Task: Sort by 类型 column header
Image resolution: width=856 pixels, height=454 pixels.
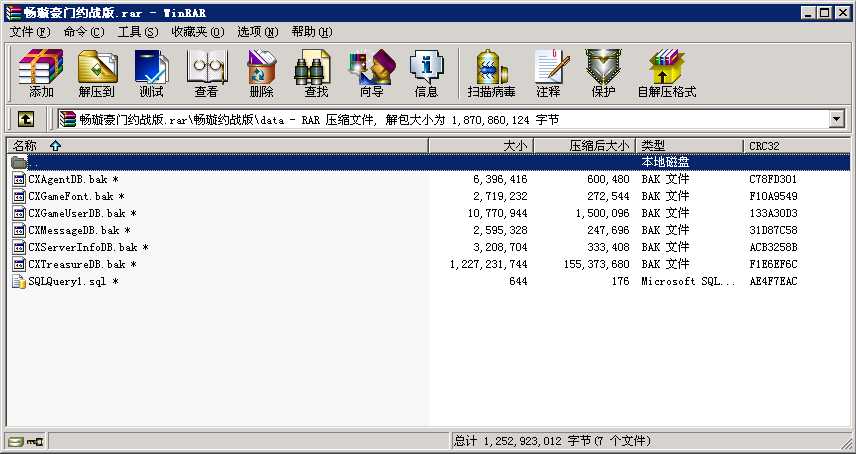Action: point(689,146)
